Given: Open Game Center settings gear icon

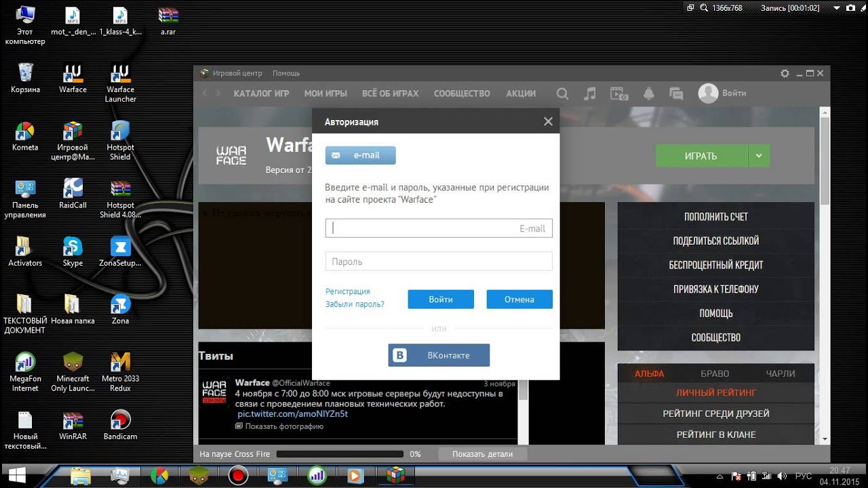Looking at the screenshot, I should click(x=785, y=73).
